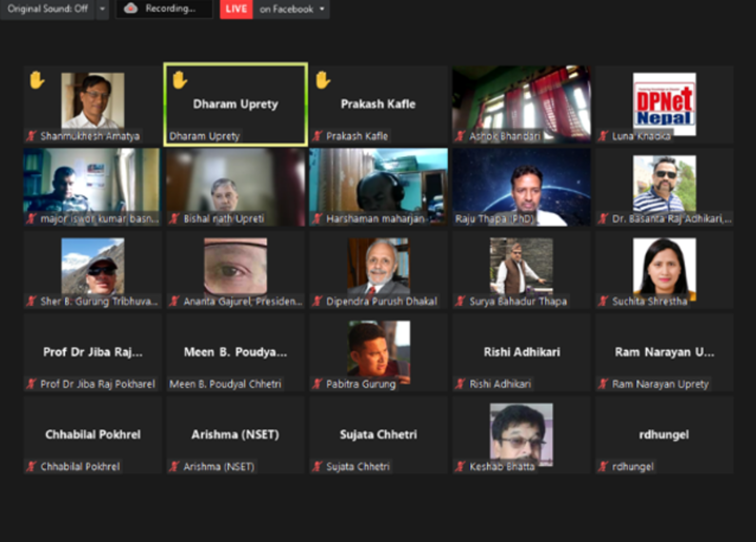This screenshot has height=542, width=756.
Task: Select the Arishma (NSET) participant tile
Action: point(235,434)
